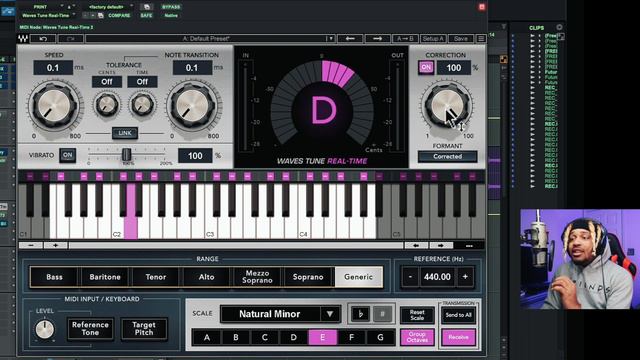Click the Send to All button

[458, 315]
